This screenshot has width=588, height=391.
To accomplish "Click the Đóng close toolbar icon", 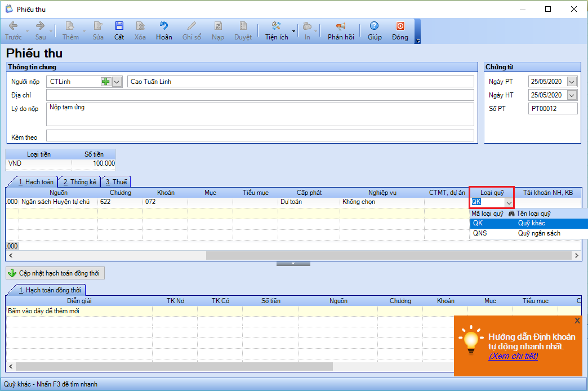I will coord(400,30).
